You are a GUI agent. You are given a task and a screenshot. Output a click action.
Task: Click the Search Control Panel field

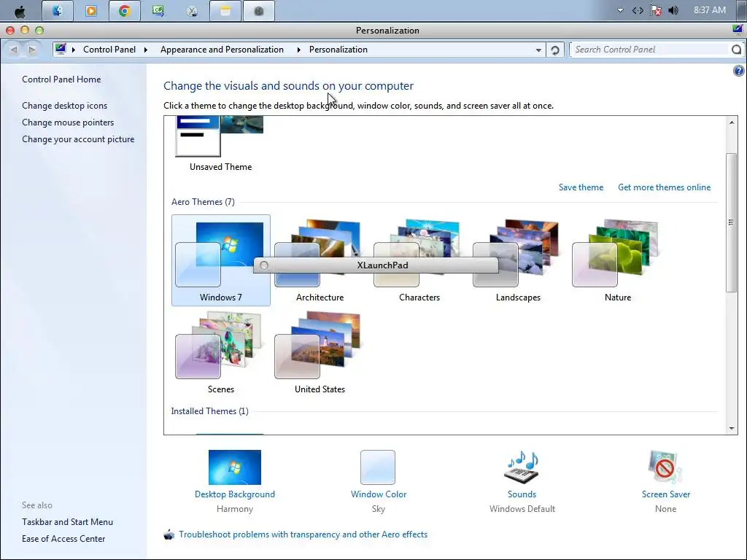tap(650, 50)
